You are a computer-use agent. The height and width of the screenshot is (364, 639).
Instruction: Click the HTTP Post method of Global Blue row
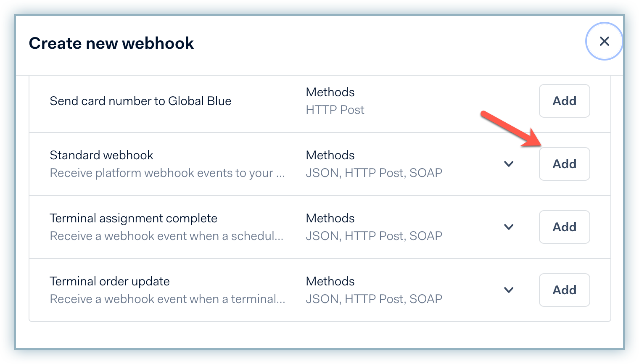[x=335, y=110]
